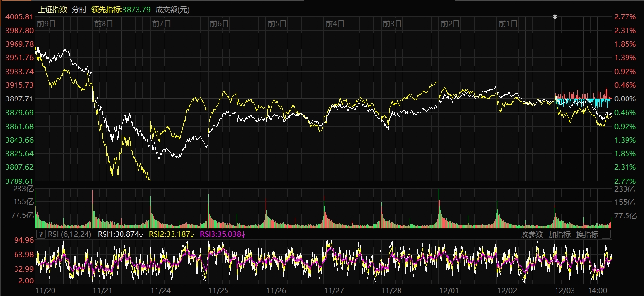Select the 前5日 day column header
The image size is (644, 296).
(x=277, y=23)
